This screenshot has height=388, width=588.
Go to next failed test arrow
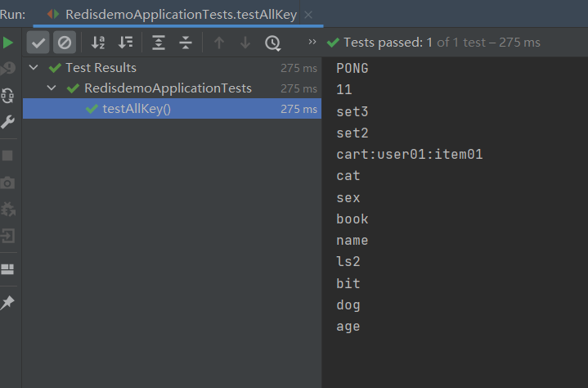point(245,43)
